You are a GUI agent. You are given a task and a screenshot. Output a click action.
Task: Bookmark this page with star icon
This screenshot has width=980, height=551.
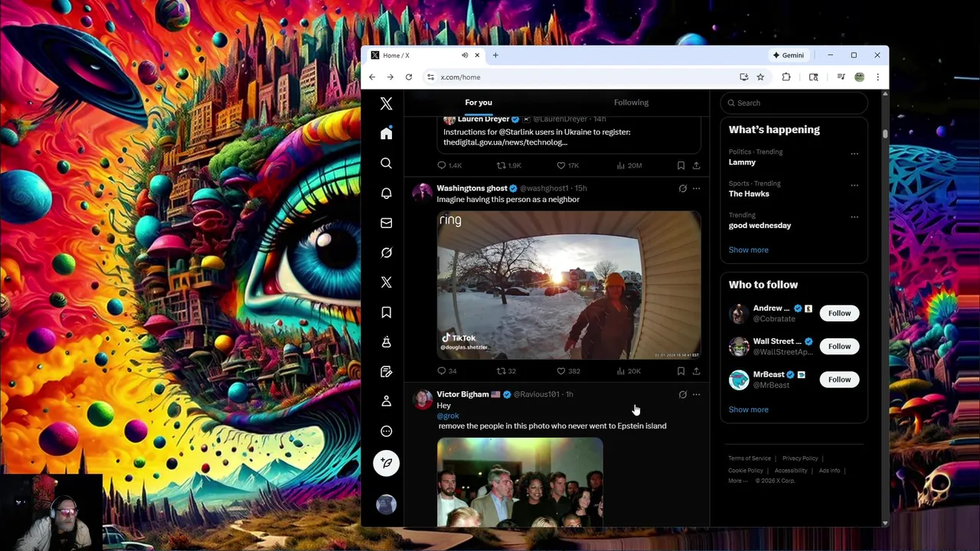coord(760,77)
